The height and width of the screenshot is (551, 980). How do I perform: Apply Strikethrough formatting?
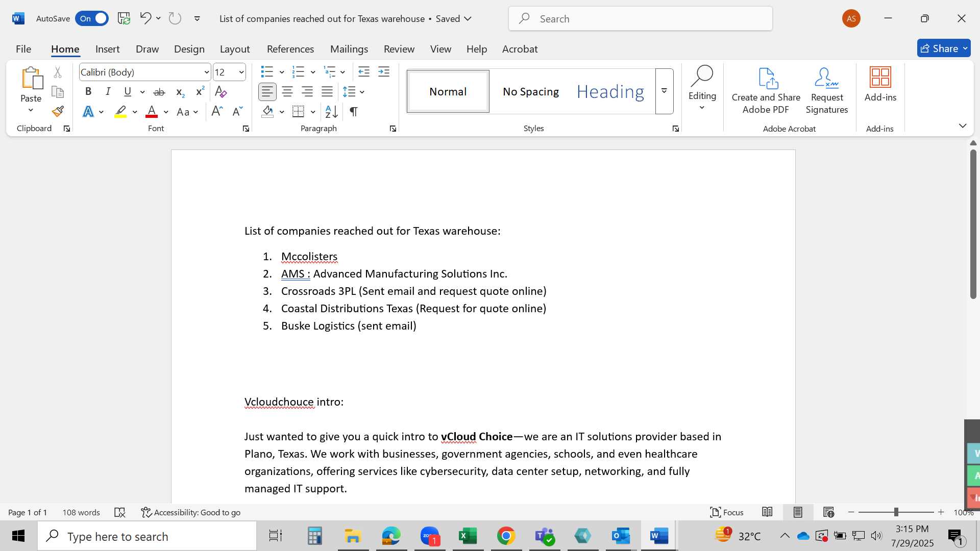[x=159, y=92]
